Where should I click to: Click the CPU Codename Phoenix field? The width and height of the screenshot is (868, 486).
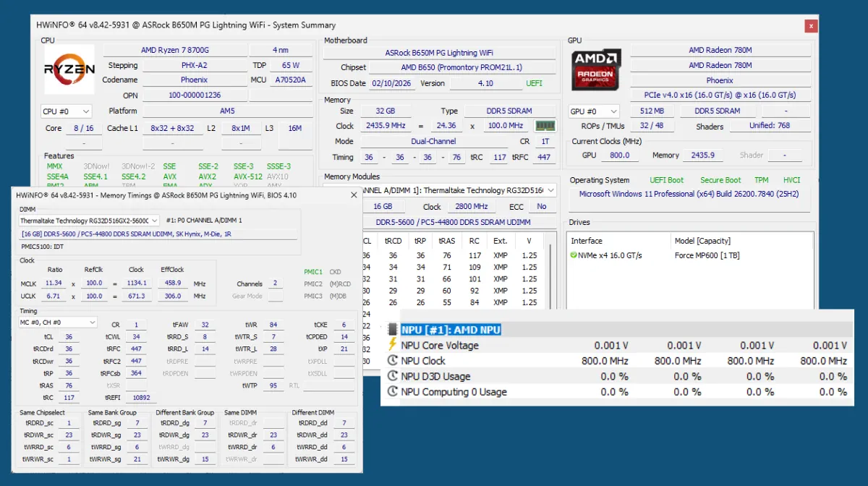[195, 80]
